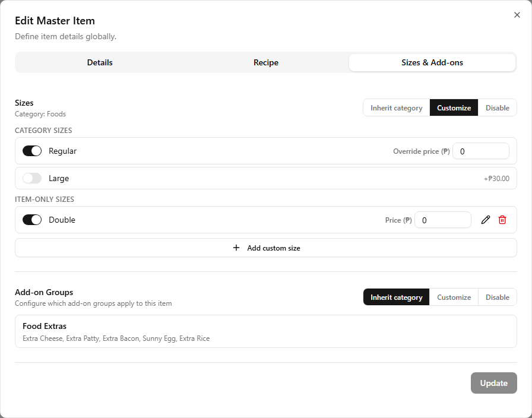Disable Add-on Groups for this item
532x418 pixels.
[498, 297]
